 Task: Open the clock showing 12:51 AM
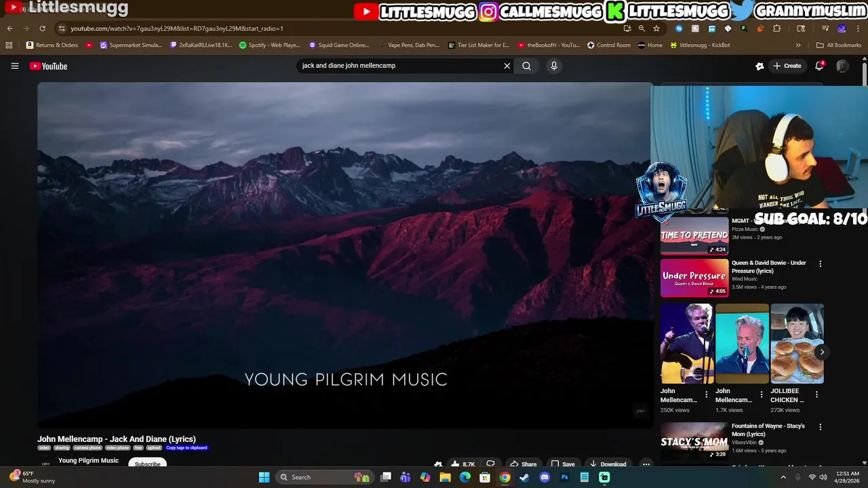pos(848,477)
